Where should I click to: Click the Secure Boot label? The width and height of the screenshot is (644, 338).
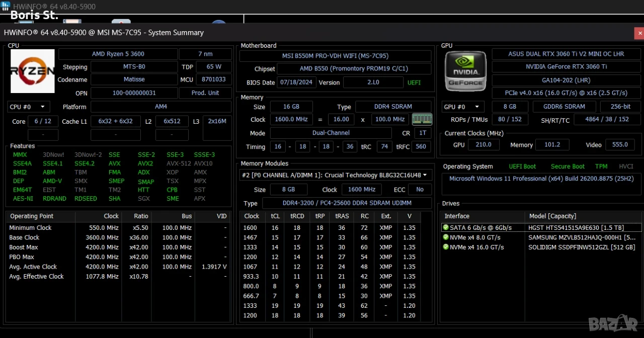pos(568,166)
